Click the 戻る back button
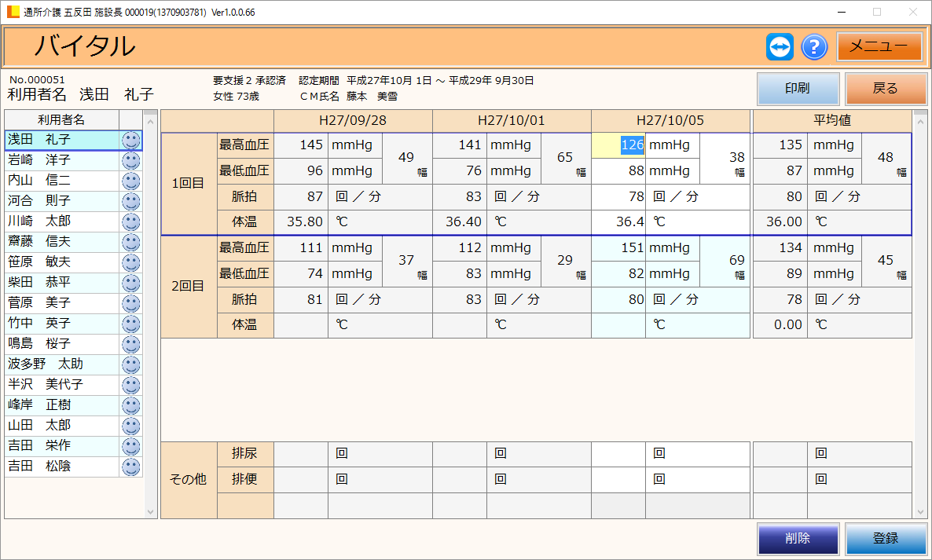The height and width of the screenshot is (560, 932). coord(886,89)
